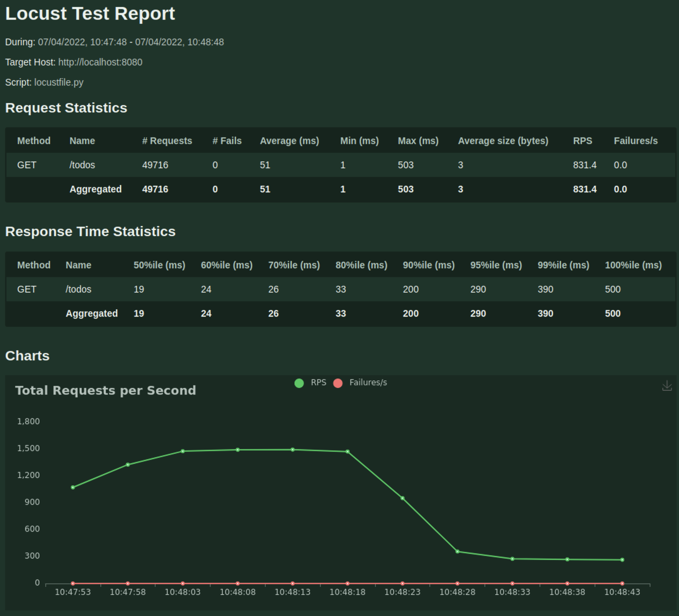Screen dimensions: 679x616
Task: Click the locustfile.py script name
Action: pyautogui.click(x=59, y=83)
